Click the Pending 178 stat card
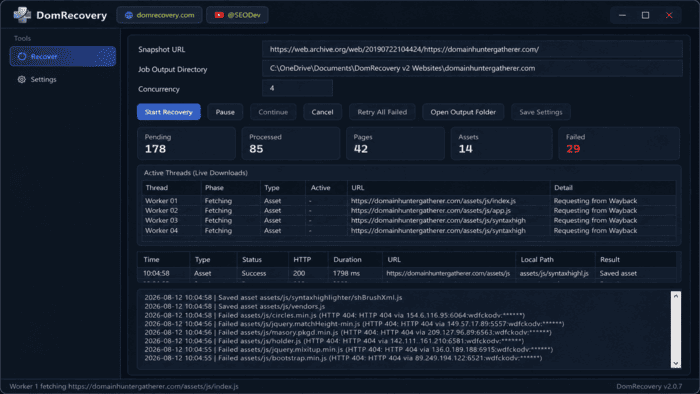Viewport: 700px width, 394px height. click(187, 143)
